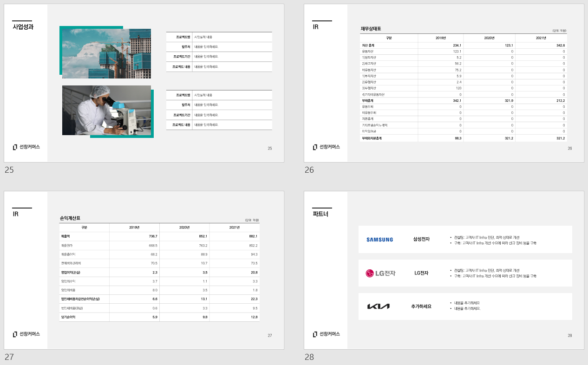Click the 부채총계 2020 value 321.9

coord(509,101)
